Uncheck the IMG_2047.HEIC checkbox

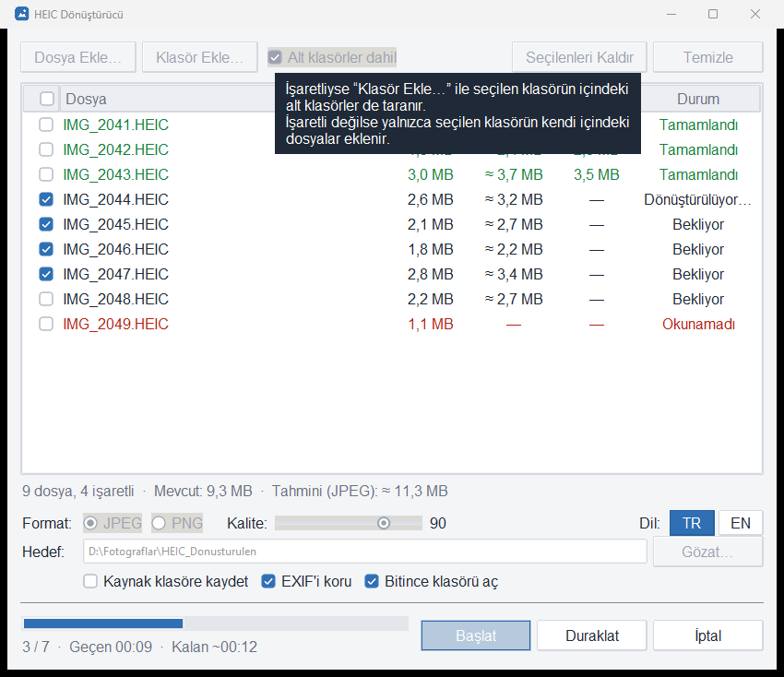pos(46,274)
